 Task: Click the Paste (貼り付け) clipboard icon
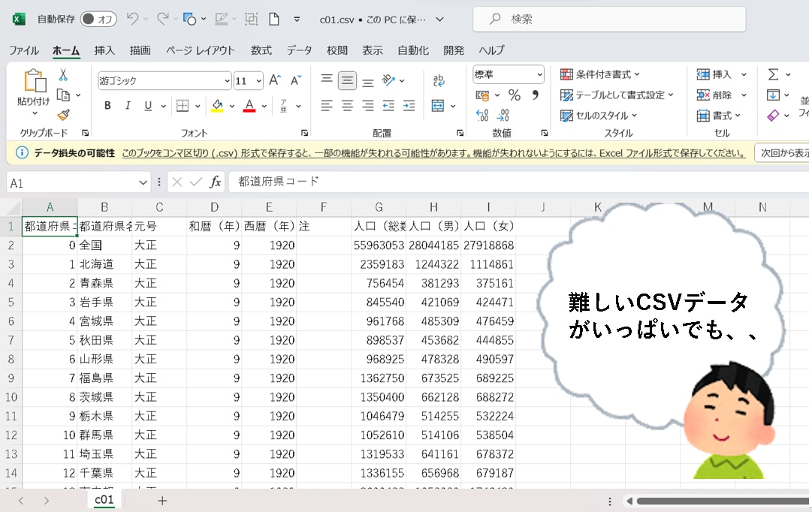point(35,81)
